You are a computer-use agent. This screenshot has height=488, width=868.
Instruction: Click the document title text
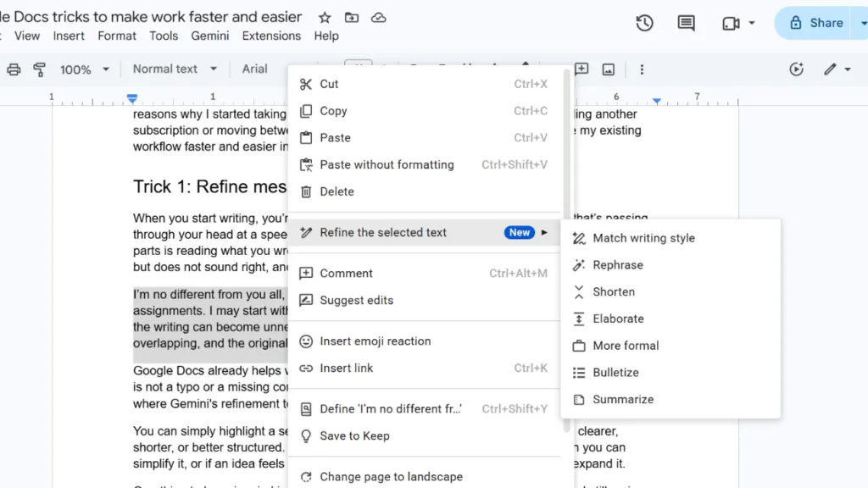[x=151, y=17]
